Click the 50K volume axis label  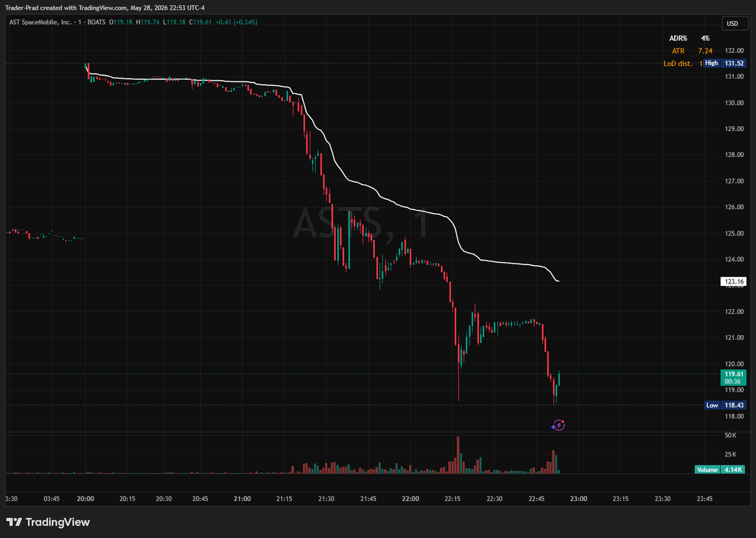coord(730,435)
